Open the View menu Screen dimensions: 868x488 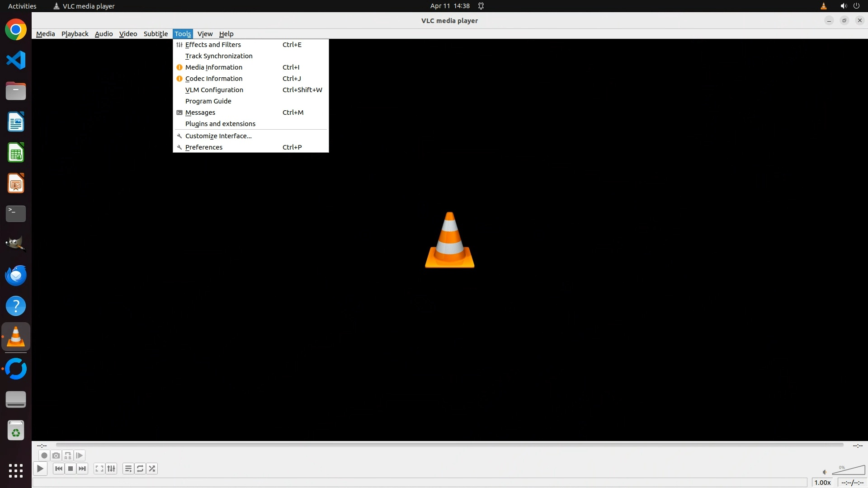tap(205, 34)
